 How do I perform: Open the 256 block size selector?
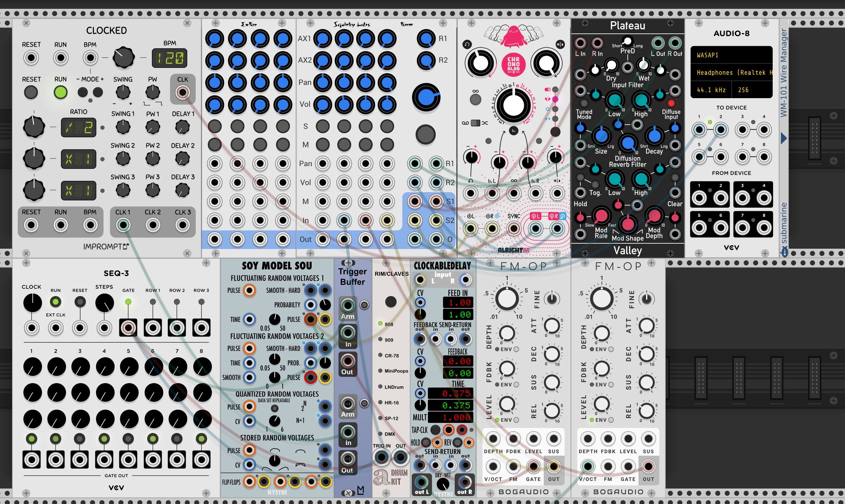(752, 90)
